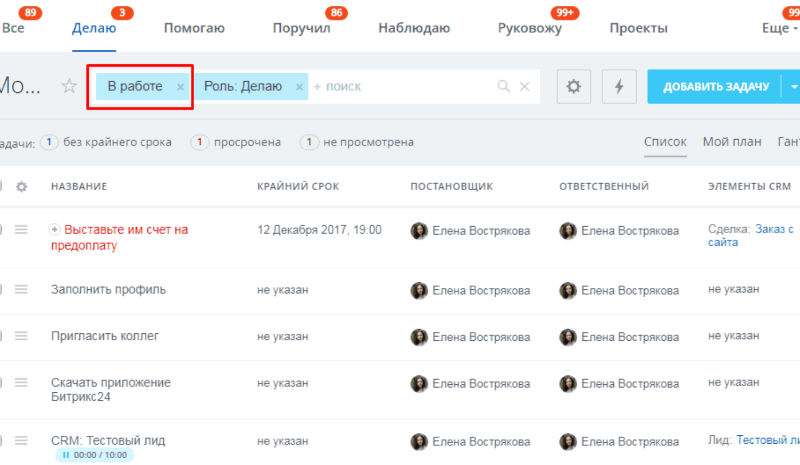Open dropdown arrow beside "Добавить задачу"
800x465 pixels.
click(793, 87)
